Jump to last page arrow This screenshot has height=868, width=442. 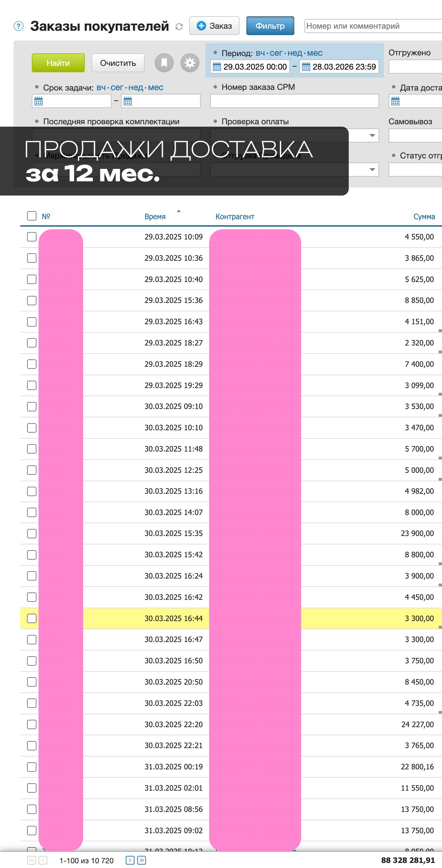pyautogui.click(x=142, y=860)
